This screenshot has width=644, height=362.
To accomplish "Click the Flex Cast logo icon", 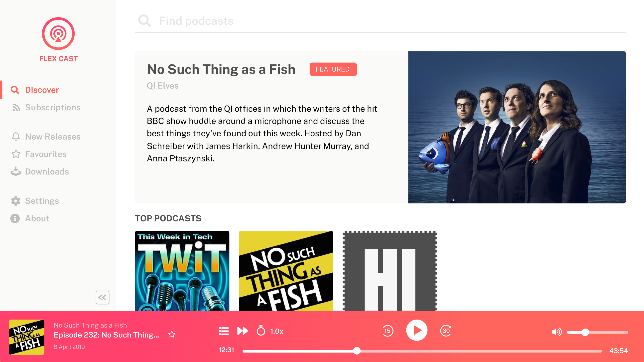I will 58,33.
